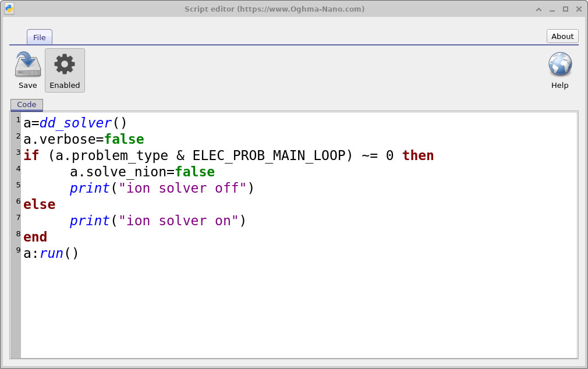Save the script with the Save icon
The height and width of the screenshot is (369, 588).
point(27,70)
